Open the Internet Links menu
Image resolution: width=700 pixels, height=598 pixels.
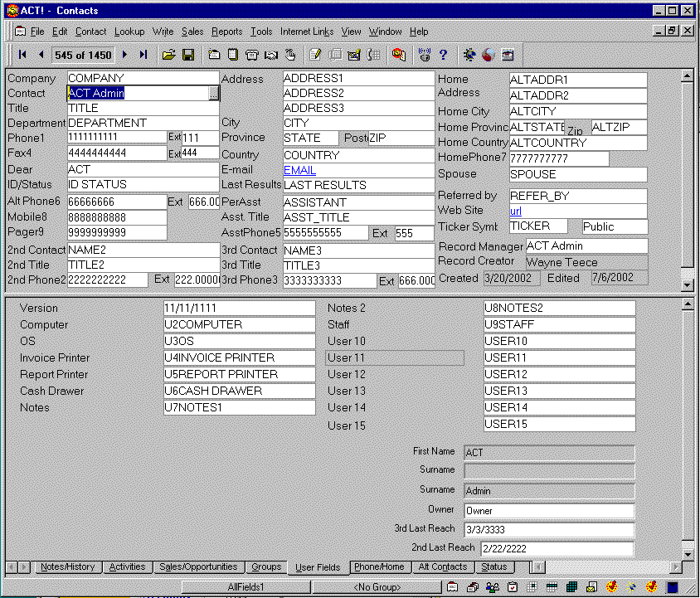tap(307, 32)
